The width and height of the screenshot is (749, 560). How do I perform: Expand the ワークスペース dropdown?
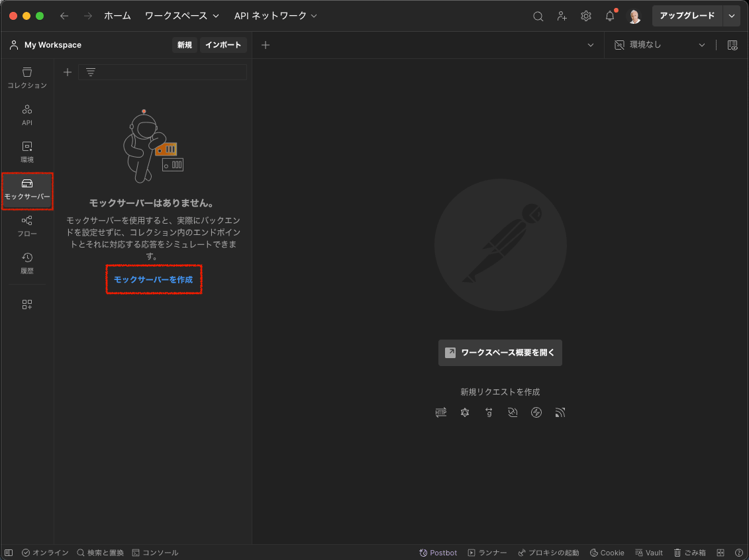pos(182,16)
